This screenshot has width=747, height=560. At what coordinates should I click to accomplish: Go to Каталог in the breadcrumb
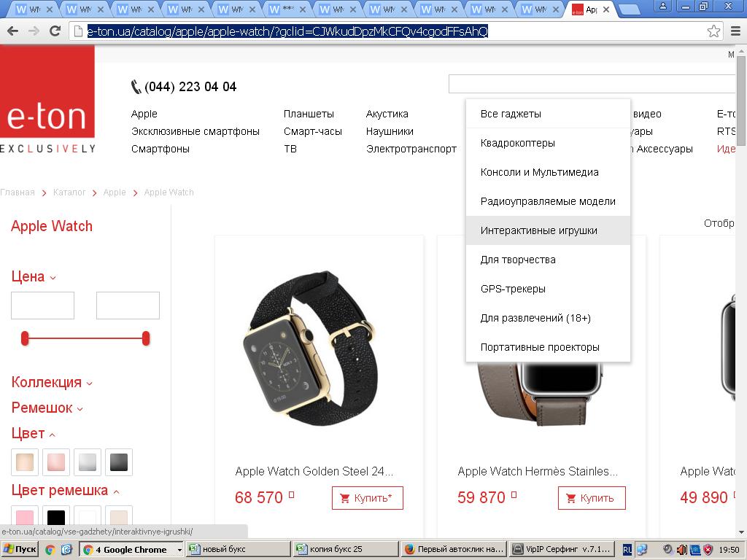pyautogui.click(x=69, y=192)
